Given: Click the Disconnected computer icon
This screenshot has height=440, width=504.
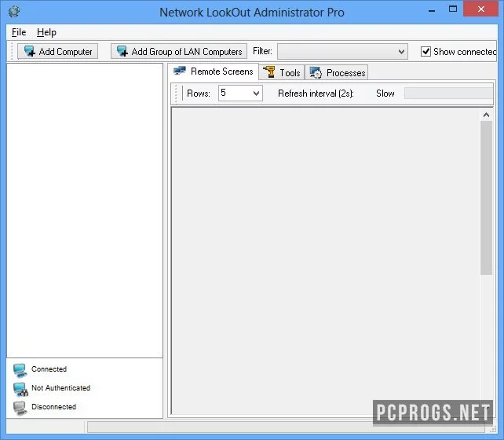Looking at the screenshot, I should tap(20, 408).
